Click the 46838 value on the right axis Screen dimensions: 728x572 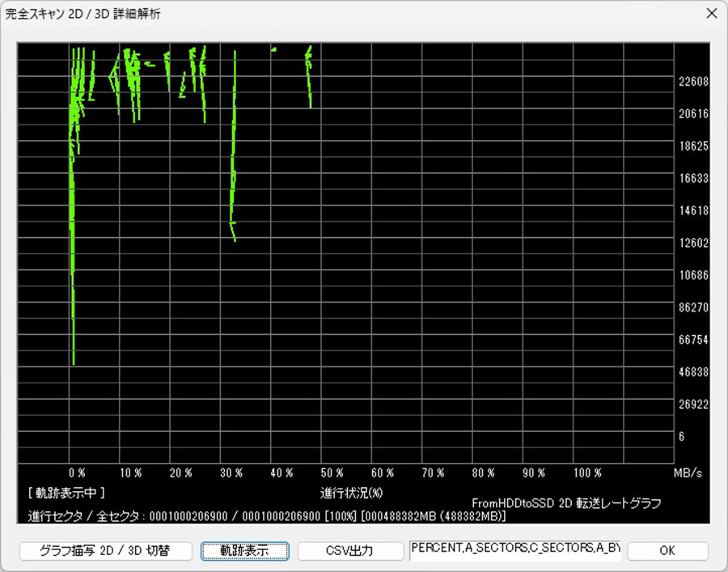(x=693, y=372)
